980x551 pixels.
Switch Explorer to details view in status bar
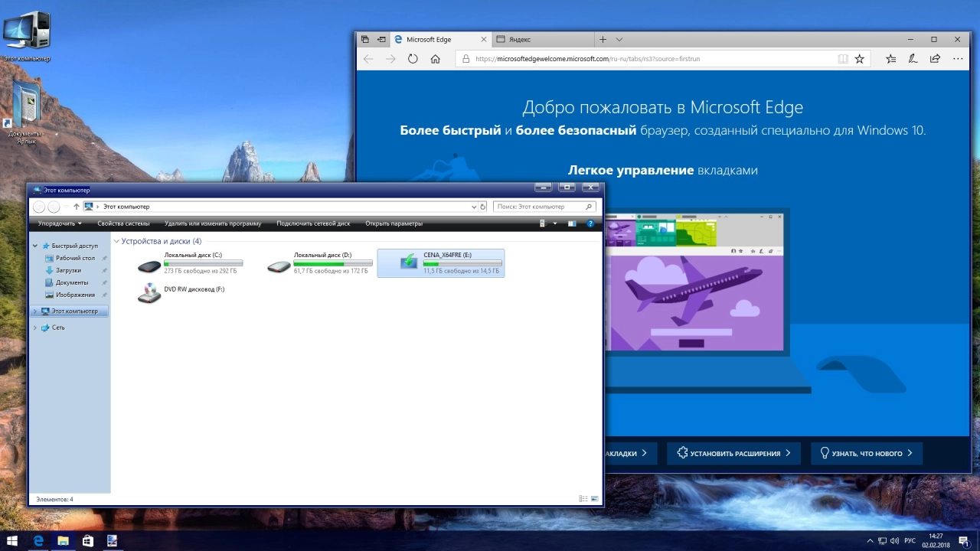[x=583, y=499]
